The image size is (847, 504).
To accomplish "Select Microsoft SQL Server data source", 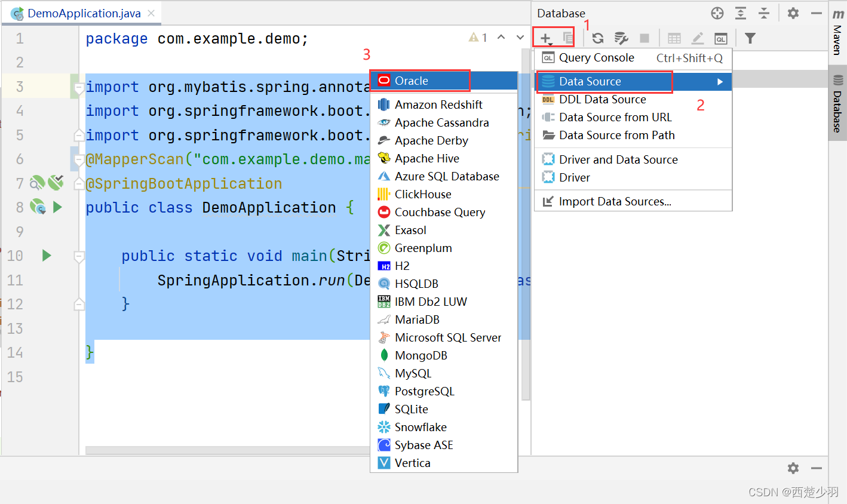I will tap(444, 337).
